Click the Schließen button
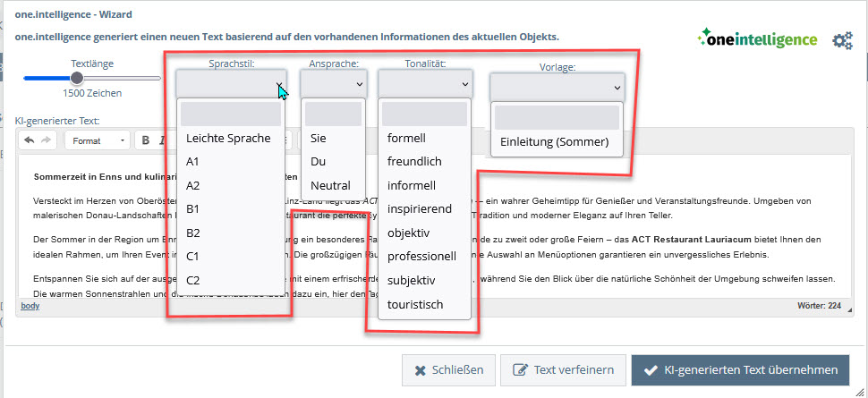868x398 pixels. [449, 369]
